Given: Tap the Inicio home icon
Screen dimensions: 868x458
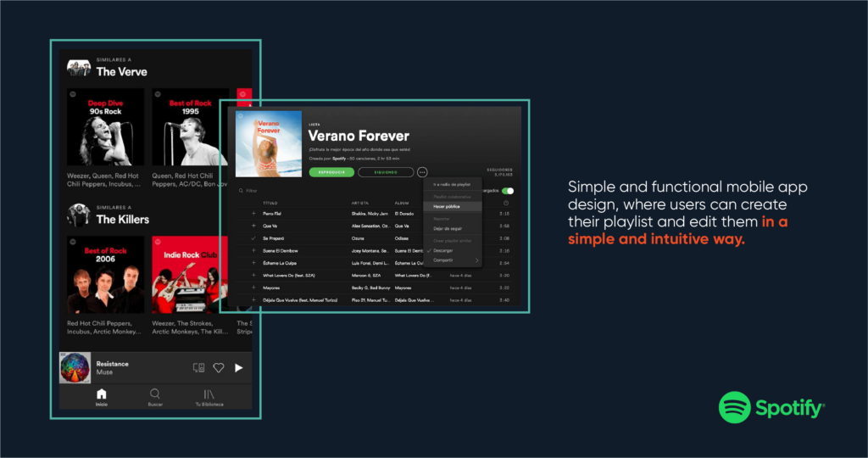Looking at the screenshot, I should pyautogui.click(x=102, y=394).
